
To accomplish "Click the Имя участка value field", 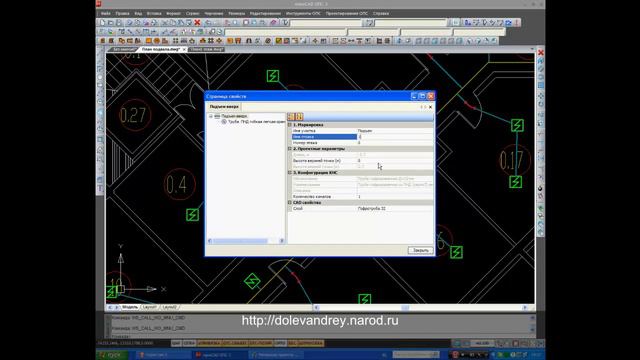I will point(395,131).
